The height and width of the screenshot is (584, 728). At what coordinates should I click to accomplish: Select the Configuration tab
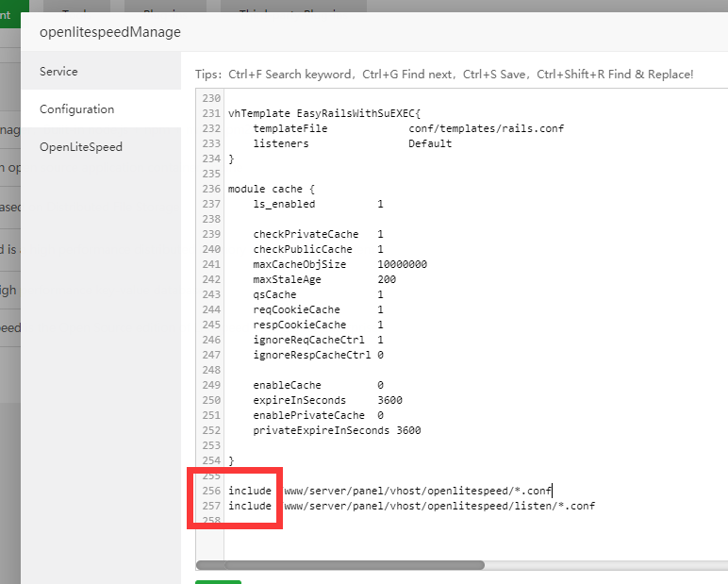[101, 108]
